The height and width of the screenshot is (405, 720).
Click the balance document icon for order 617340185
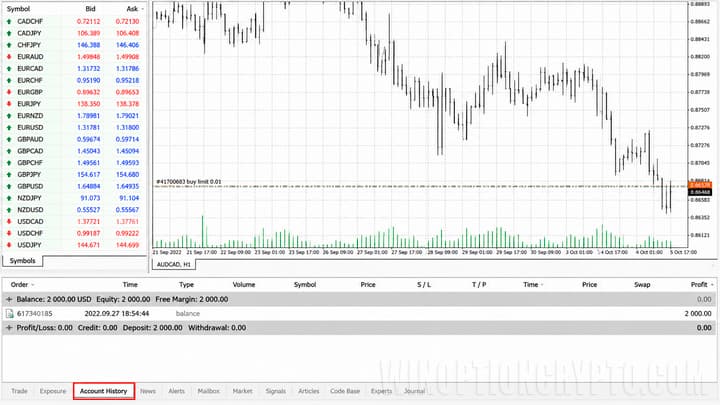point(10,314)
